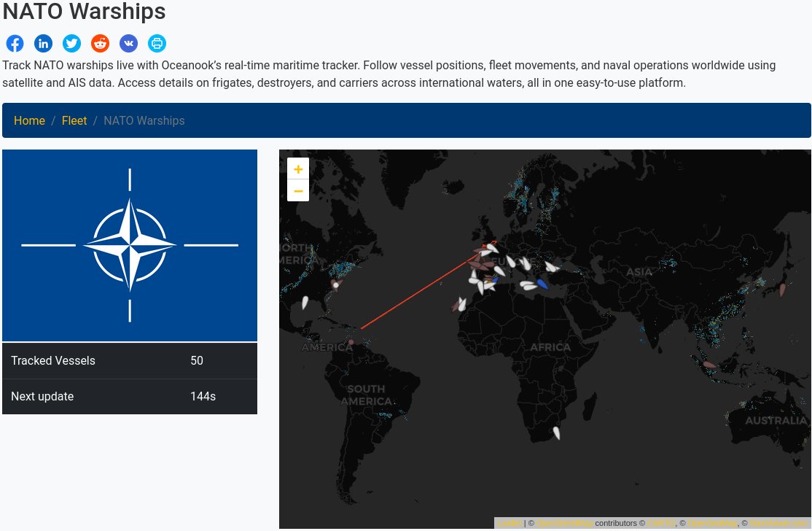Click Tracked Vessels value 50
The width and height of the screenshot is (812, 531).
(x=197, y=360)
